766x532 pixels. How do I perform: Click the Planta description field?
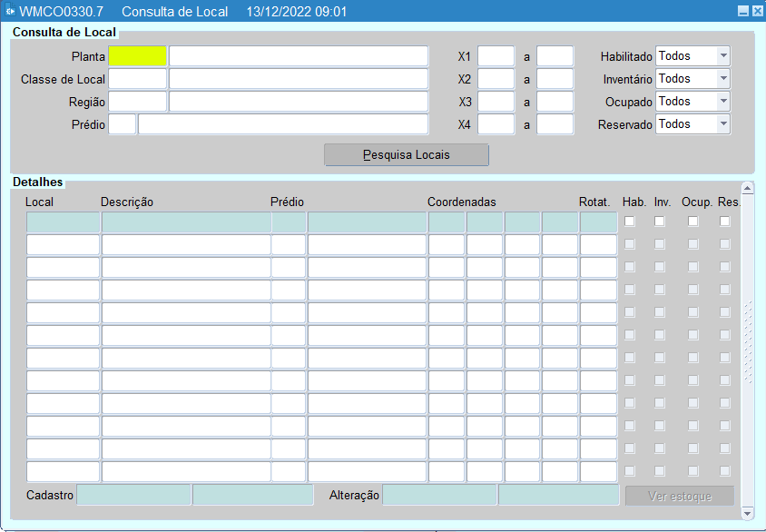click(x=299, y=56)
